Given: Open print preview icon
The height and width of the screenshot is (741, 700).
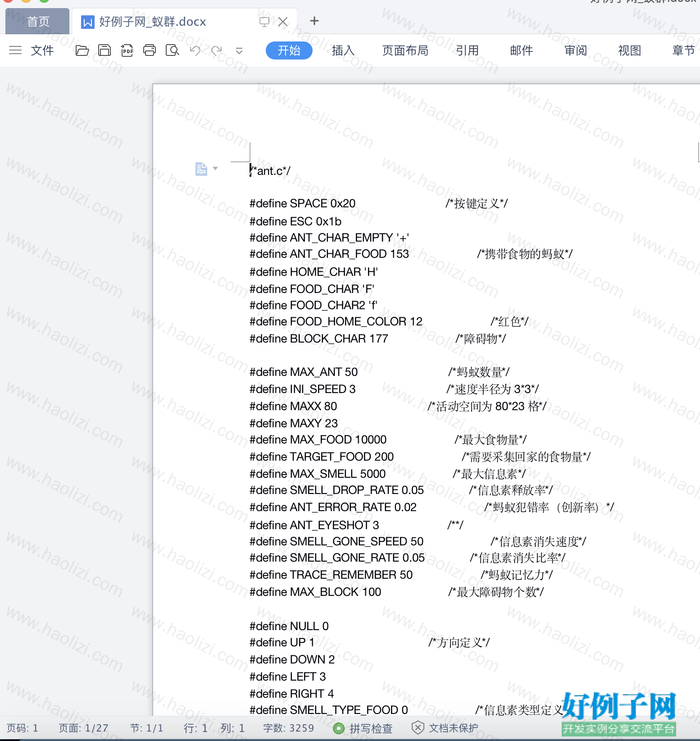Looking at the screenshot, I should pyautogui.click(x=172, y=50).
